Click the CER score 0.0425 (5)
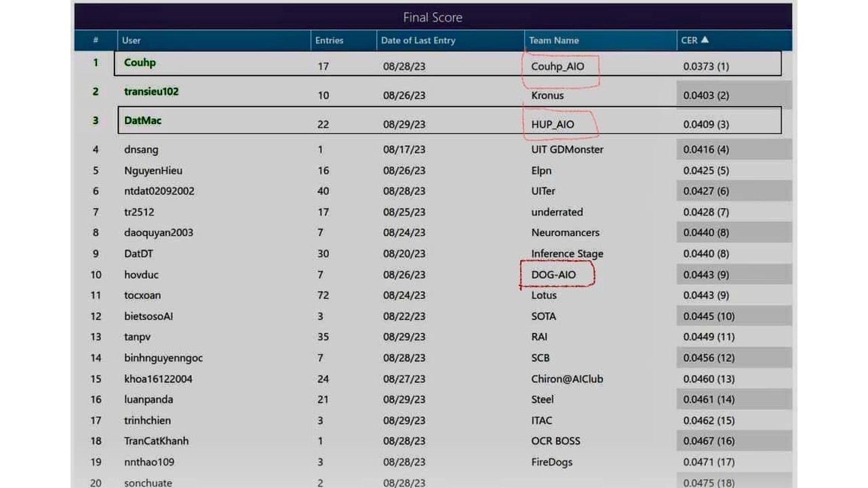The height and width of the screenshot is (488, 868). [x=706, y=170]
